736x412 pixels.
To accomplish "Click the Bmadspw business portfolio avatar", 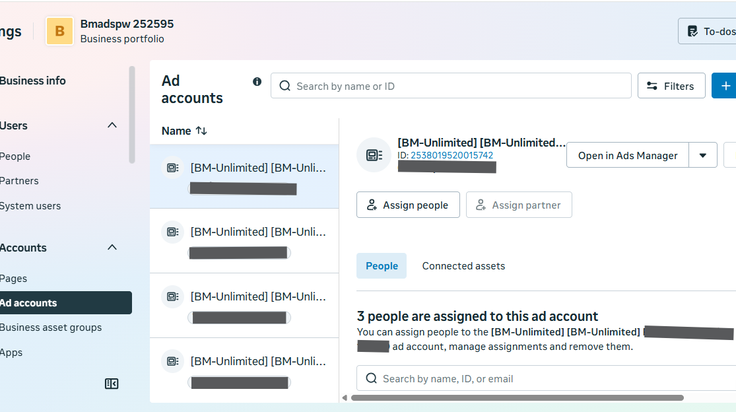I will coord(60,31).
